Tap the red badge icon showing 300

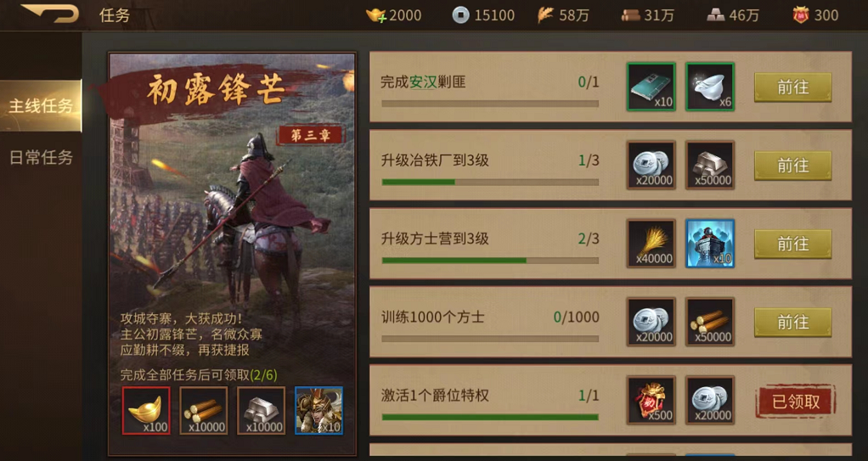[800, 15]
